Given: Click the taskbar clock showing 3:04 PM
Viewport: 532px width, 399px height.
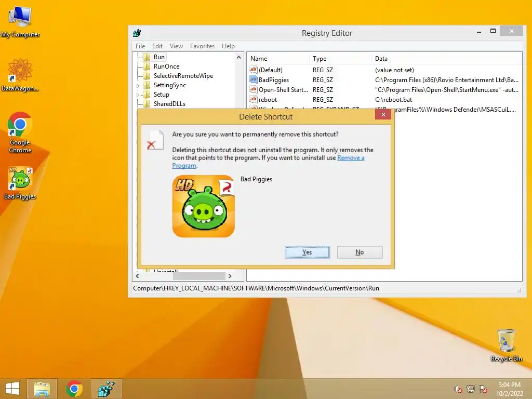Looking at the screenshot, I should [x=509, y=389].
